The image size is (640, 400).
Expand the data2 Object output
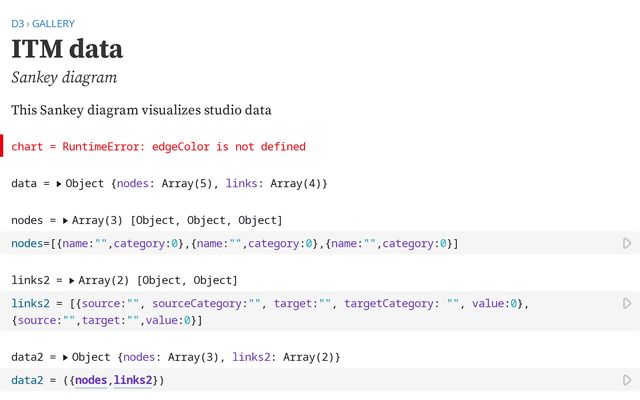(66, 357)
